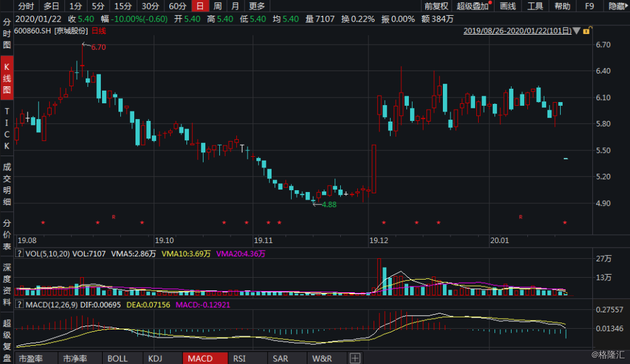Viewport: 630px width, 364px height.
Task: Click the date 2020/01/22 in the header
Action: [38, 19]
